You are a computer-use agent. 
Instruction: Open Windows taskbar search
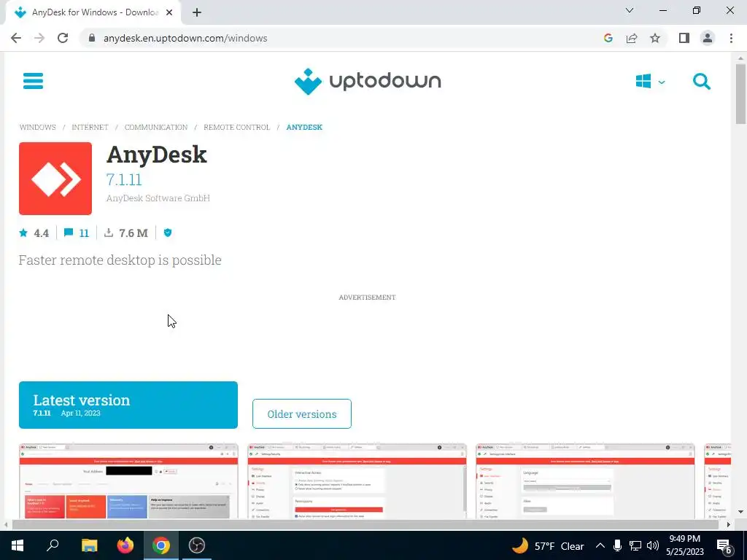tap(53, 545)
